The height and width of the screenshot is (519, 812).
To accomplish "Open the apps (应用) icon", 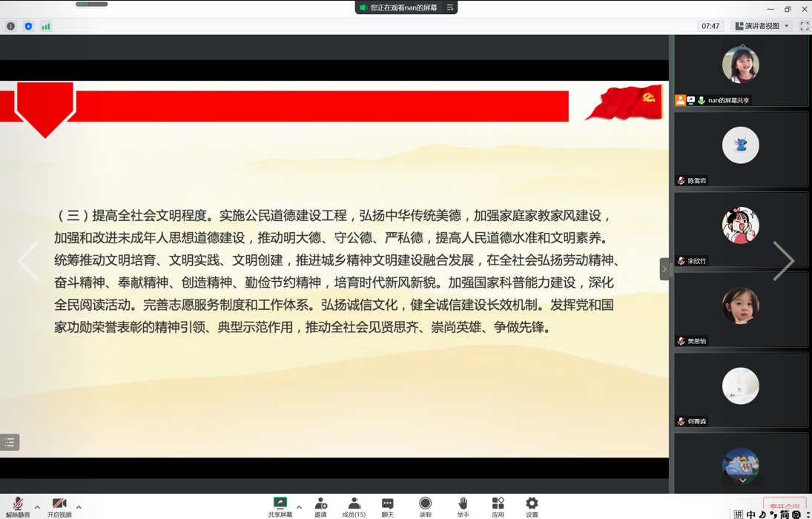I will [498, 504].
